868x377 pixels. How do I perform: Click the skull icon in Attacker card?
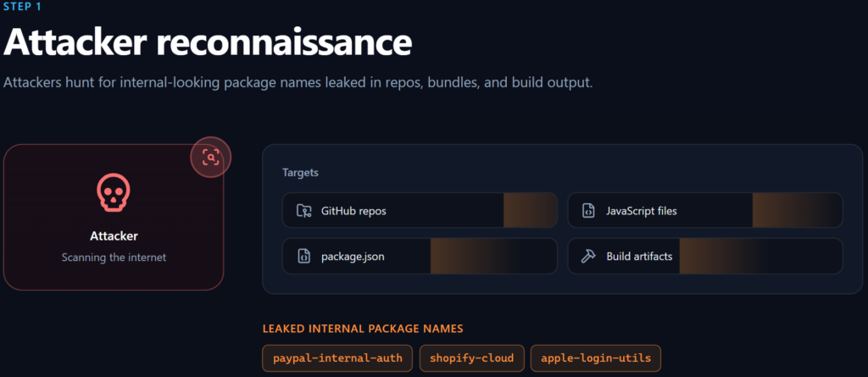114,193
